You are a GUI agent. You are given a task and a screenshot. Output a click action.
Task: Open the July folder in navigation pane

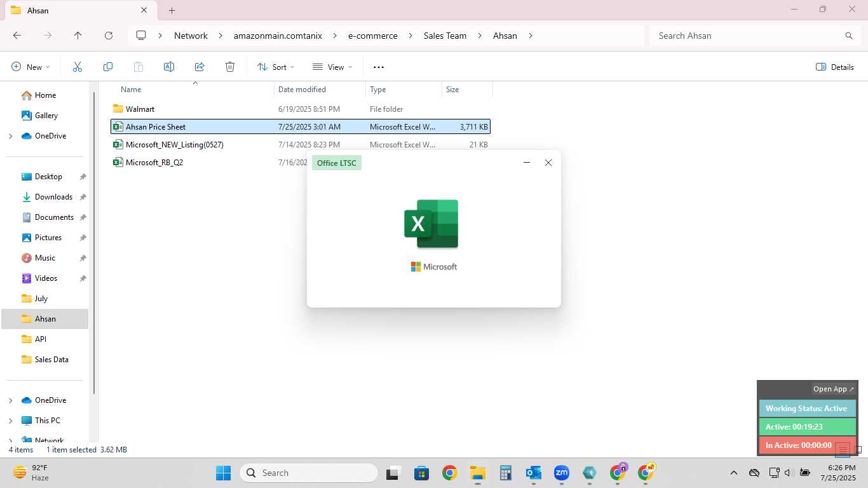tap(41, 299)
